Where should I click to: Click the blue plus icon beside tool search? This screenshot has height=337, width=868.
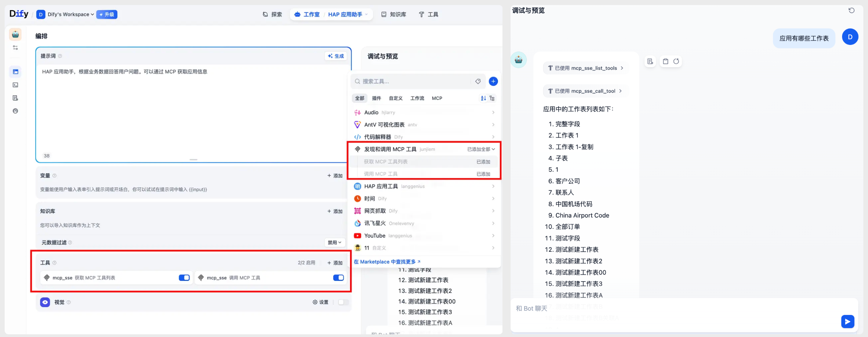click(x=493, y=81)
